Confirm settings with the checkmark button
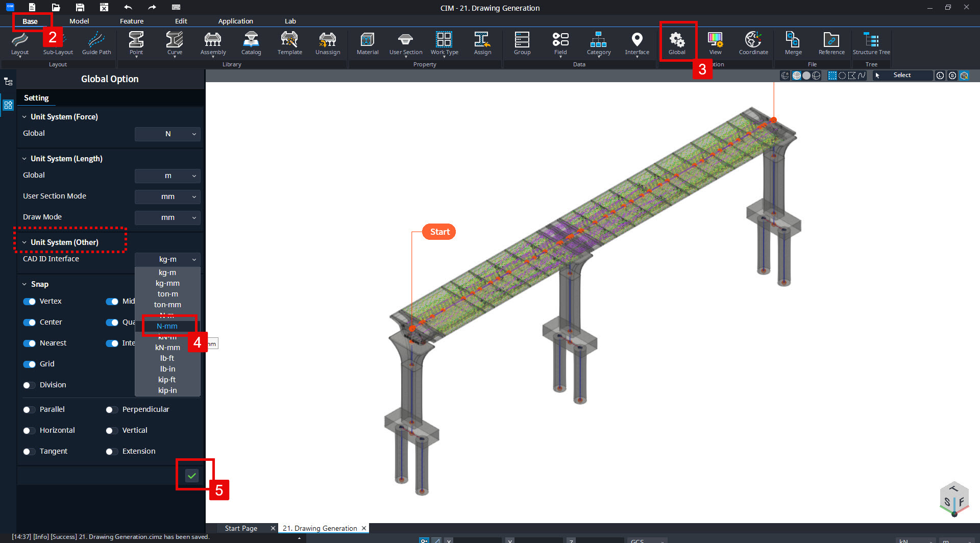The height and width of the screenshot is (543, 980). pyautogui.click(x=192, y=475)
